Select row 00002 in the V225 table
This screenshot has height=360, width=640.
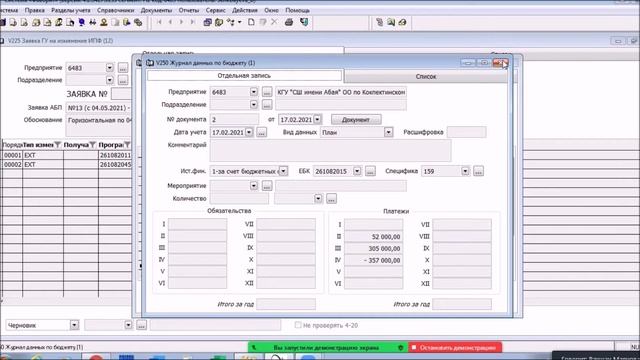67,164
